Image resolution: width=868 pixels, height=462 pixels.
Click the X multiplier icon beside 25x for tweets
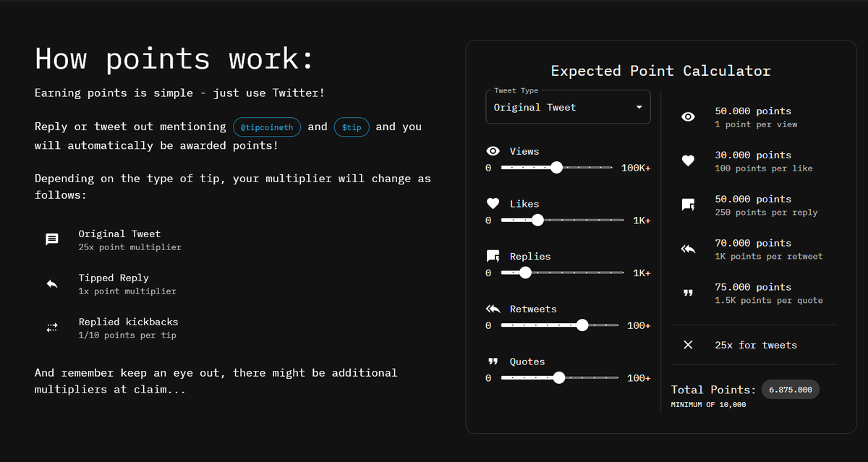tap(688, 345)
